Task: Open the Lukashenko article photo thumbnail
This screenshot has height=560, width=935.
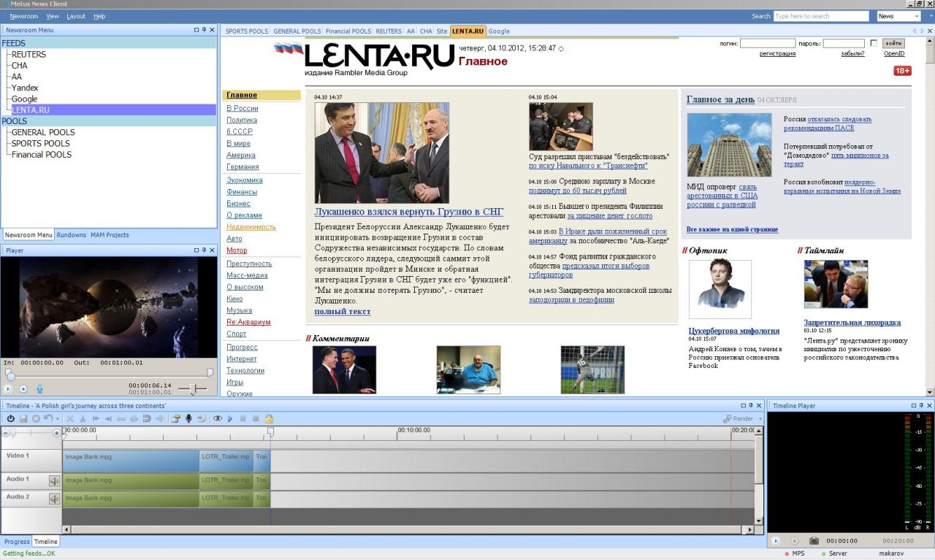Action: [x=382, y=153]
